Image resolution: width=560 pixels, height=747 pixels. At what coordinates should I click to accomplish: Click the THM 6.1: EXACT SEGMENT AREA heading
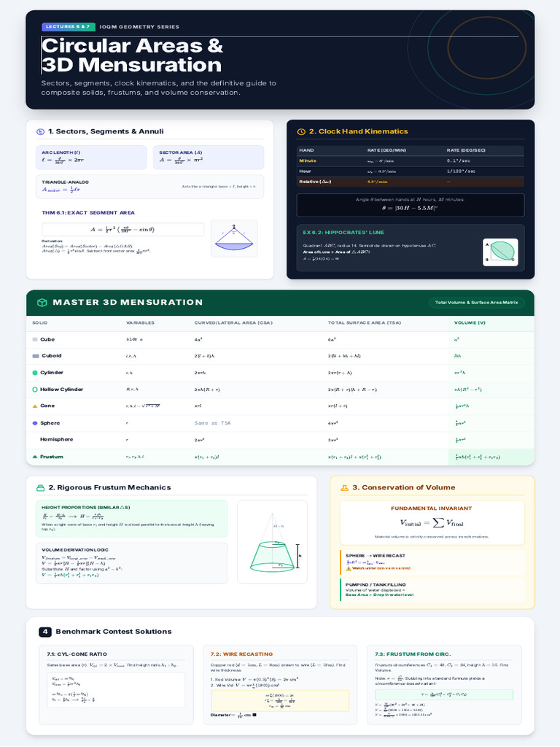tap(88, 212)
